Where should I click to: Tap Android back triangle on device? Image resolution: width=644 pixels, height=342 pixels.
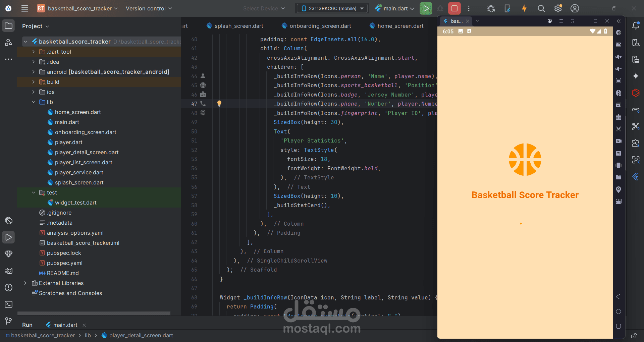tap(619, 297)
